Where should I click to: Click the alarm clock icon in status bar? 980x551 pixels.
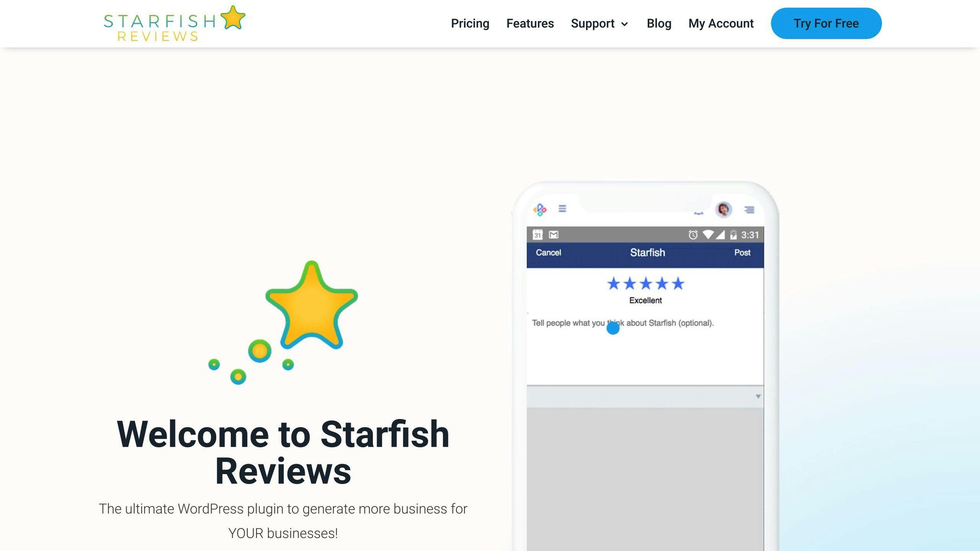point(693,235)
